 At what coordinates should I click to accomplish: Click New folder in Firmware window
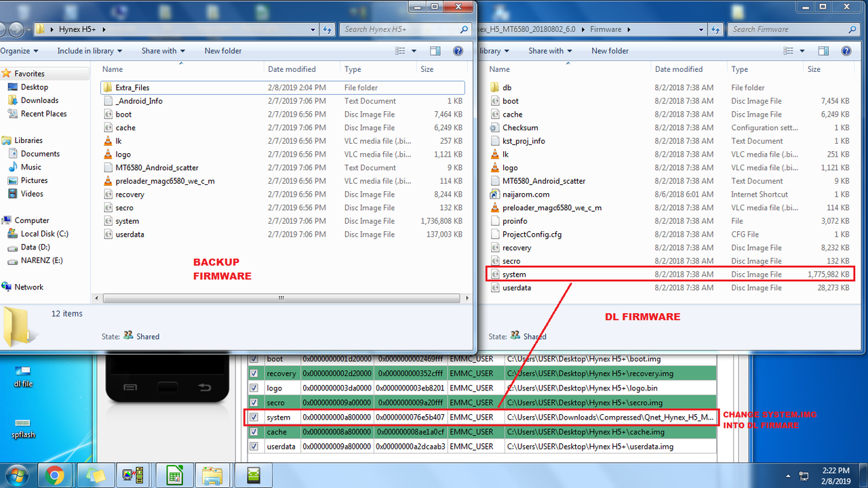[610, 51]
